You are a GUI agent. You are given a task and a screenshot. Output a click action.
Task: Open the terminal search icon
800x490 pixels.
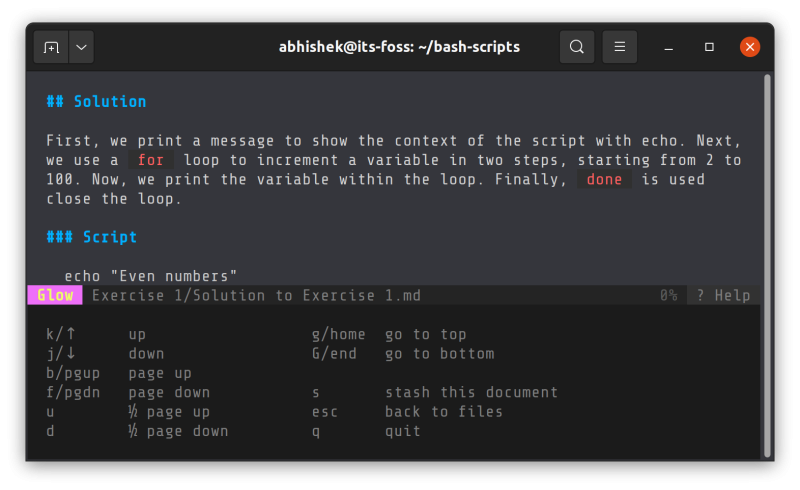click(x=577, y=47)
